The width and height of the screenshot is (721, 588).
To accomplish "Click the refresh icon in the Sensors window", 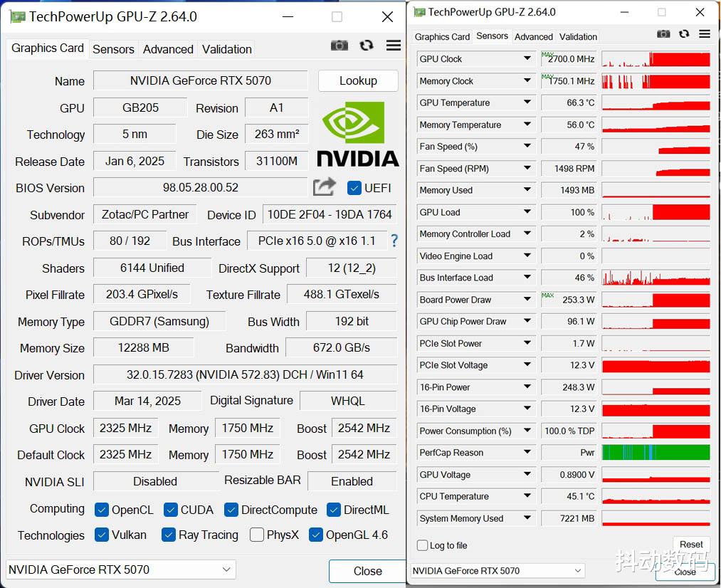I will pos(684,34).
